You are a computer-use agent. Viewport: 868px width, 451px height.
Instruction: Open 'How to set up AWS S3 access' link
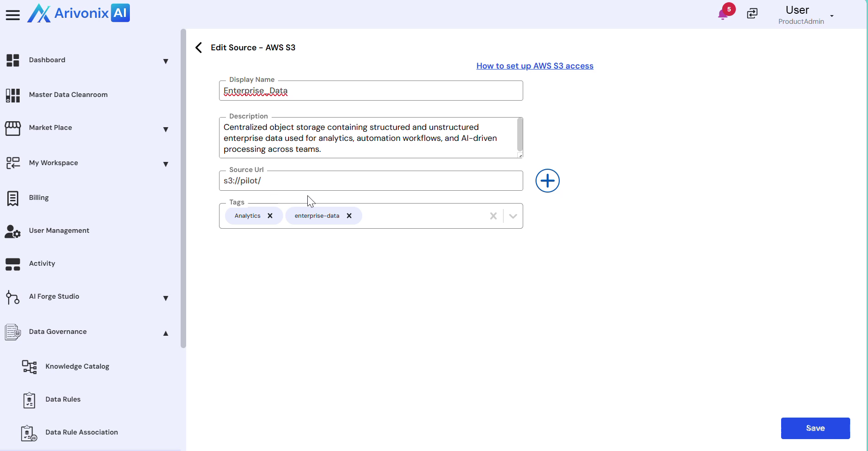535,66
